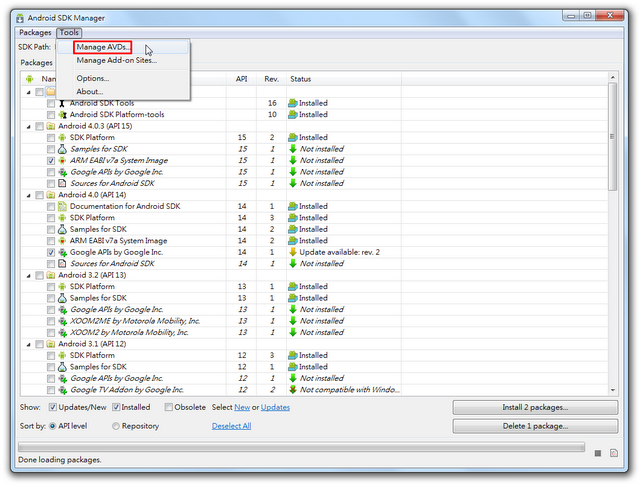Click the Android 3.2 (API 13) folder icon
Image resolution: width=640 pixels, height=484 pixels.
click(51, 275)
